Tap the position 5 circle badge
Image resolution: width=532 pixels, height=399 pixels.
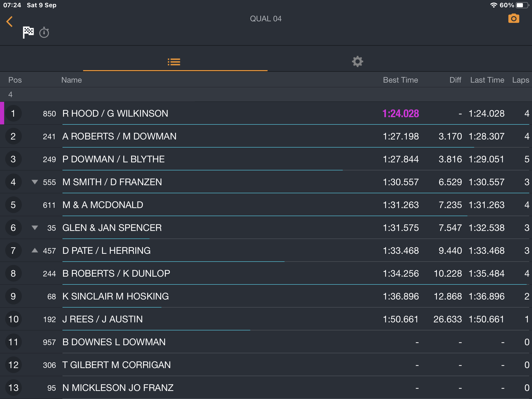(x=13, y=205)
